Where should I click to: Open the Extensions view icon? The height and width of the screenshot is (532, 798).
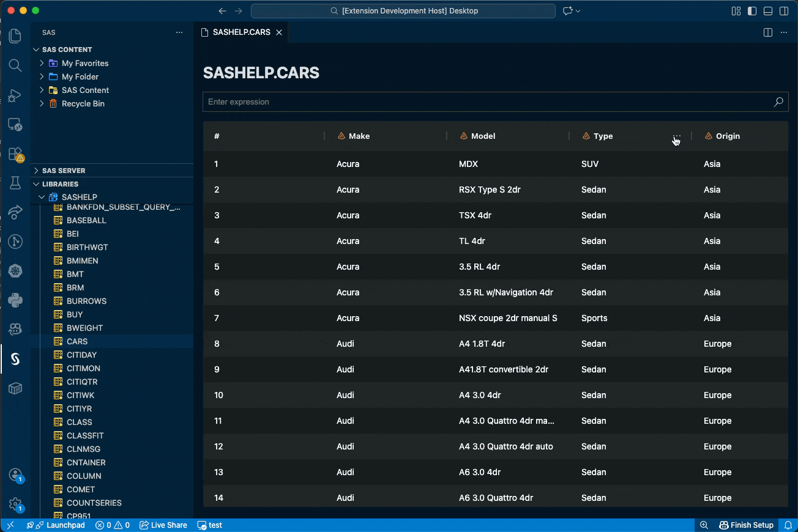point(15,154)
